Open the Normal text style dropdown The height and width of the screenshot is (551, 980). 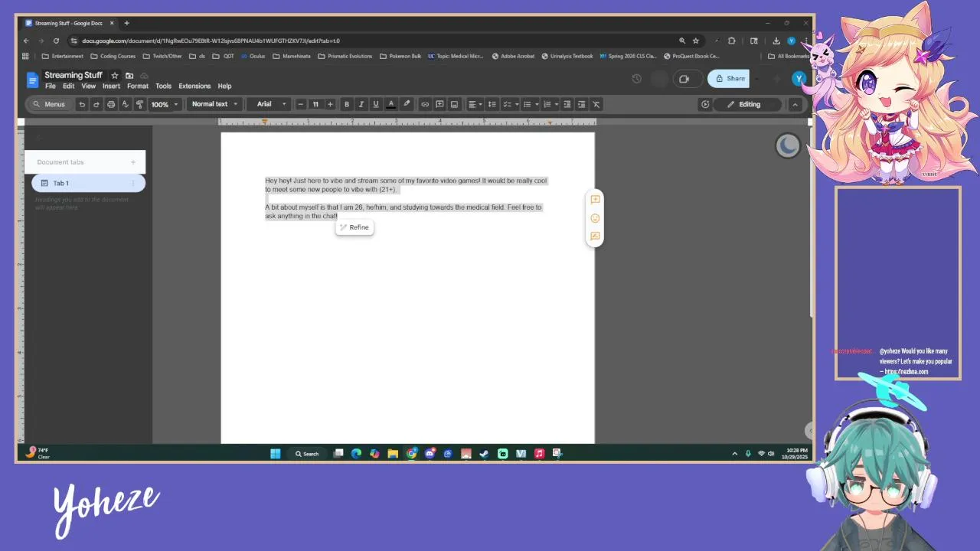coord(214,104)
